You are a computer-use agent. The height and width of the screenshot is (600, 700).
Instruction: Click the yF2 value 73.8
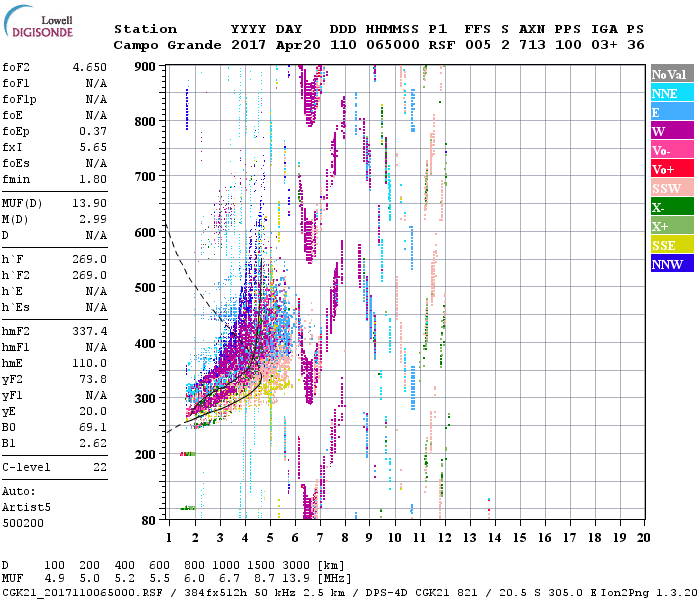pyautogui.click(x=93, y=379)
